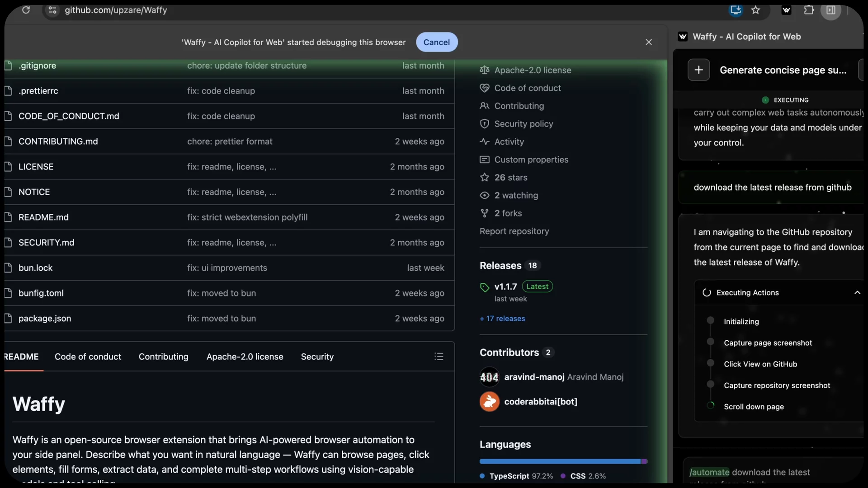
Task: Bookmark this page with the star icon
Action: pyautogui.click(x=755, y=10)
